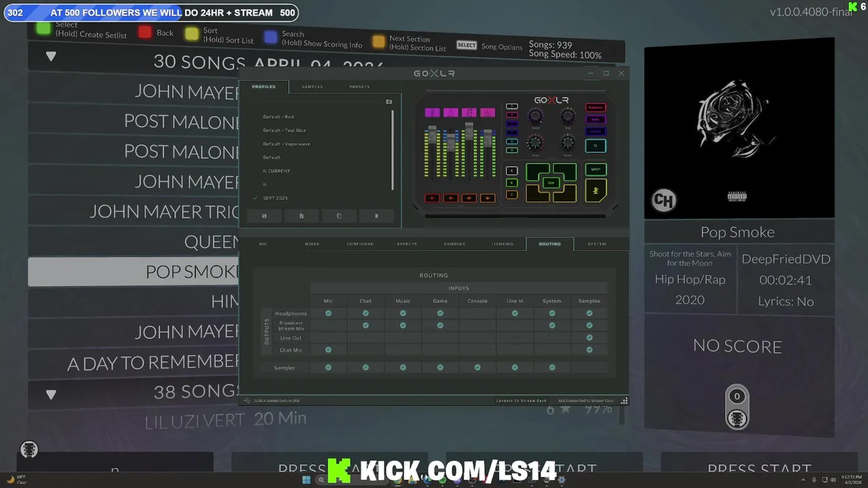
Task: Expand the 38 Songs section arrow
Action: [51, 394]
